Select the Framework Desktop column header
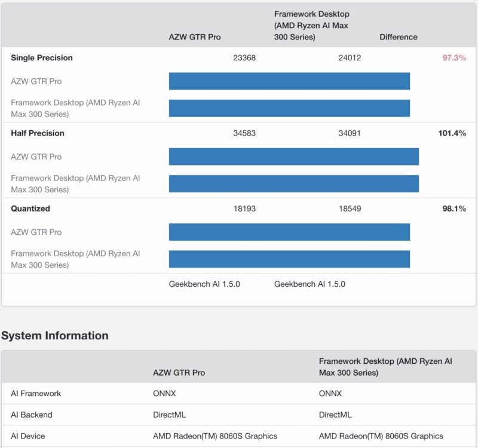This screenshot has height=448, width=478. click(x=311, y=25)
